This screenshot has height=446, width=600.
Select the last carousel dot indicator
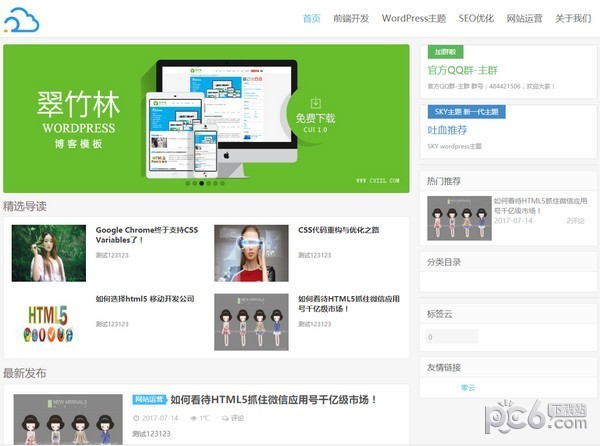tap(222, 183)
